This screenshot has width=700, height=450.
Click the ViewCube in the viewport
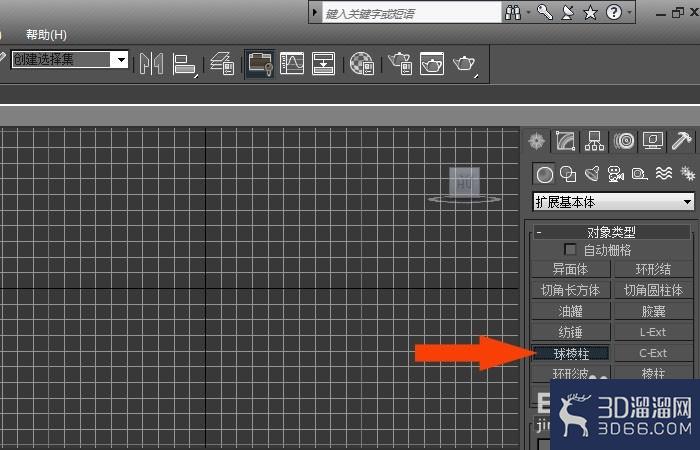(464, 183)
